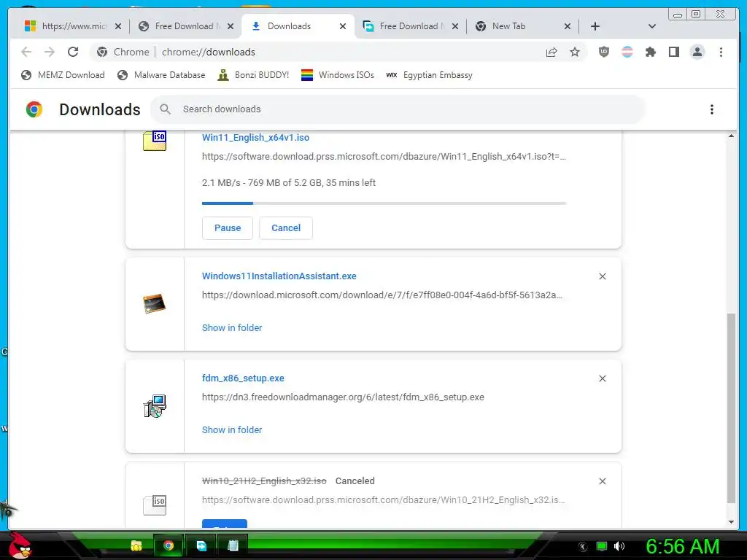This screenshot has width=747, height=560.
Task: Click the search magnifier icon
Action: point(166,109)
